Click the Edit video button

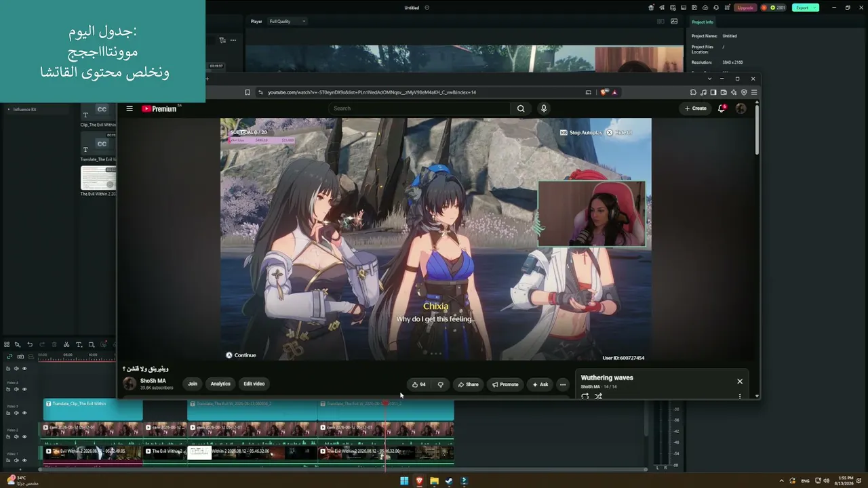click(254, 384)
